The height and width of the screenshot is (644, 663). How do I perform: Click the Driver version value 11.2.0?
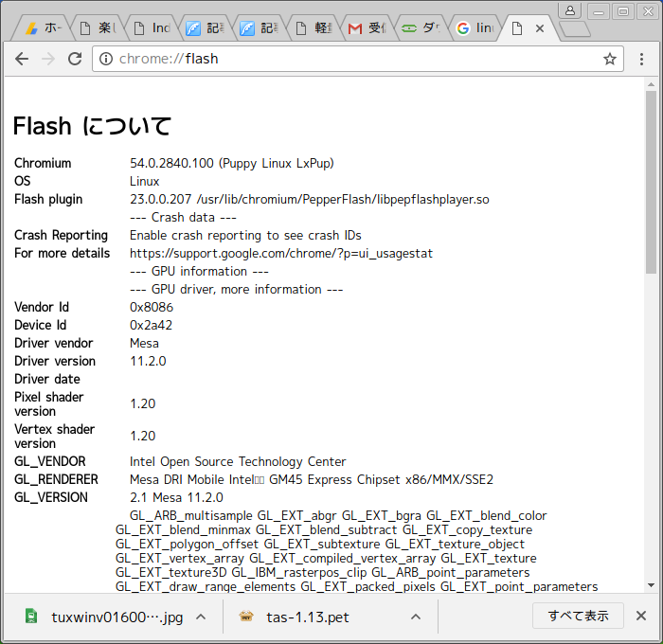tap(148, 361)
